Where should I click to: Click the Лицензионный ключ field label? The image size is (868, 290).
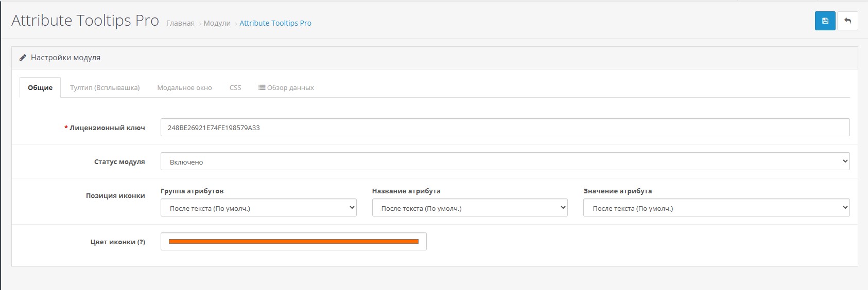tap(107, 128)
